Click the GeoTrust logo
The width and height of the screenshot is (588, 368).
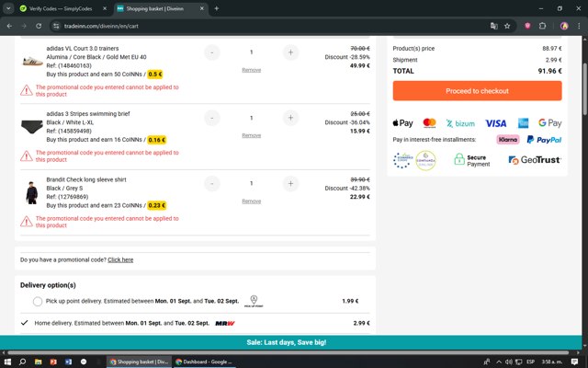[x=535, y=160]
